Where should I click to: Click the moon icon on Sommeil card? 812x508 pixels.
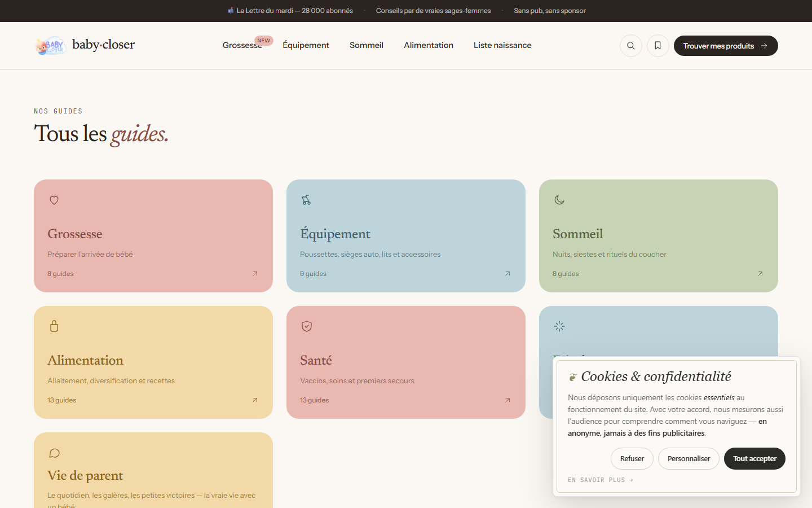click(x=559, y=200)
